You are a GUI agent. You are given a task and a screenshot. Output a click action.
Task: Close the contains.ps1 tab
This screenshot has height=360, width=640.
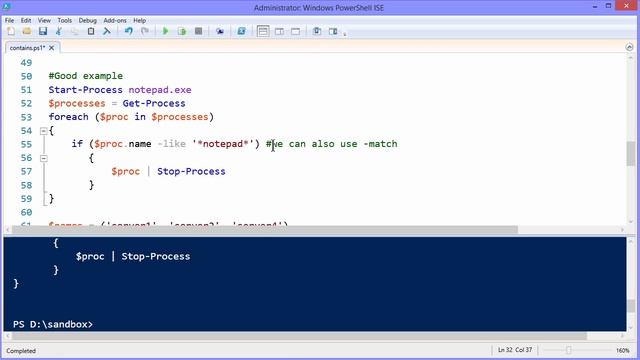51,48
